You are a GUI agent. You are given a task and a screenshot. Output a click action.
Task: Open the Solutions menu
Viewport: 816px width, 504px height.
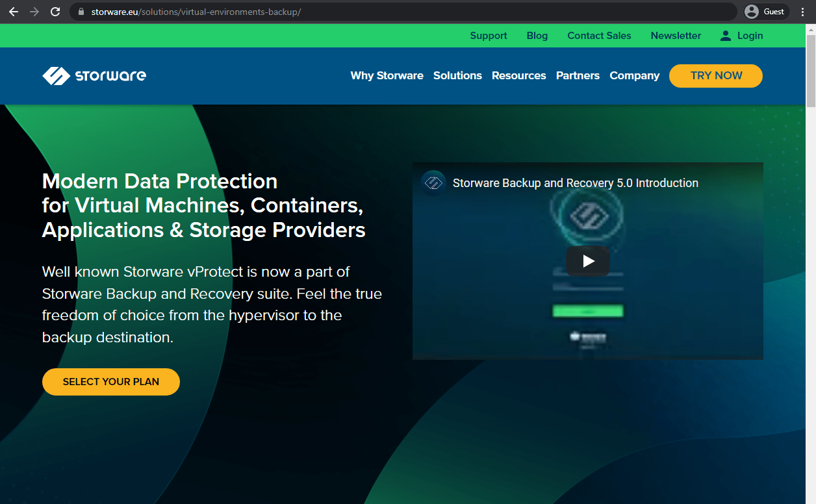tap(457, 75)
